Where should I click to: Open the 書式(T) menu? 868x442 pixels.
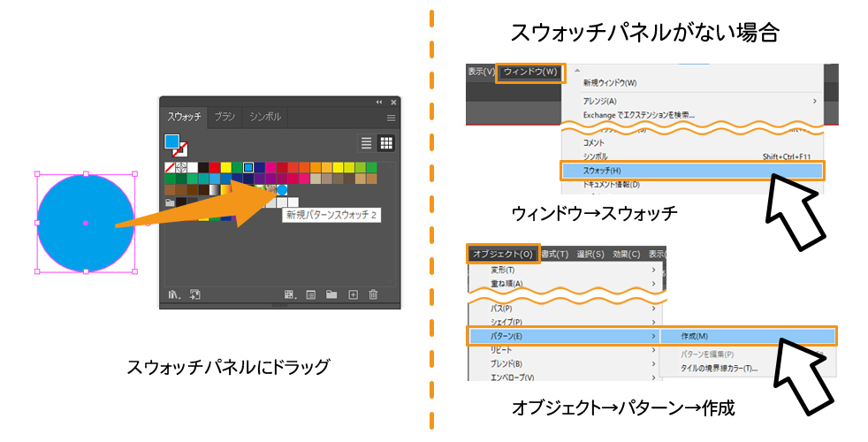(x=555, y=255)
